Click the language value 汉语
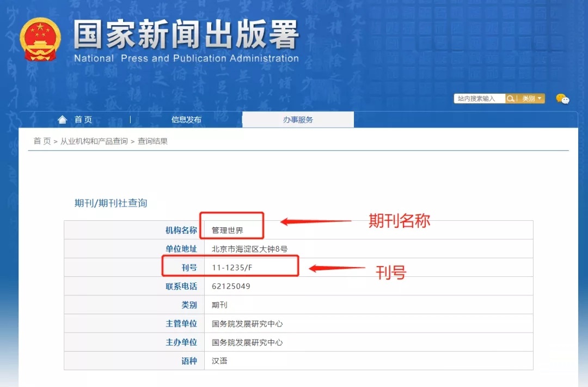The width and height of the screenshot is (588, 387). pyautogui.click(x=219, y=361)
